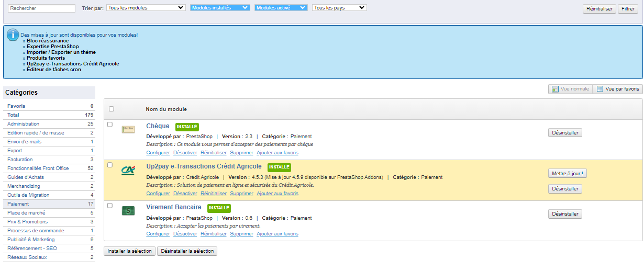Click the Chèque module icon
Viewport: 644px width, 271px height.
(128, 129)
